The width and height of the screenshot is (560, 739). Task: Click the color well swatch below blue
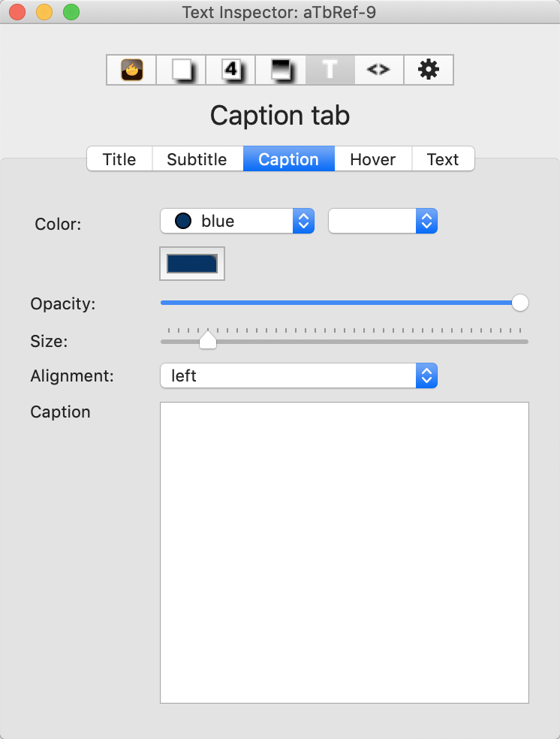click(x=191, y=263)
